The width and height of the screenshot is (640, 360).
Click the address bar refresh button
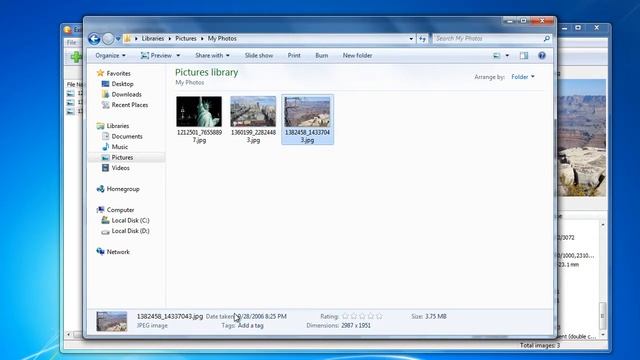tap(422, 39)
